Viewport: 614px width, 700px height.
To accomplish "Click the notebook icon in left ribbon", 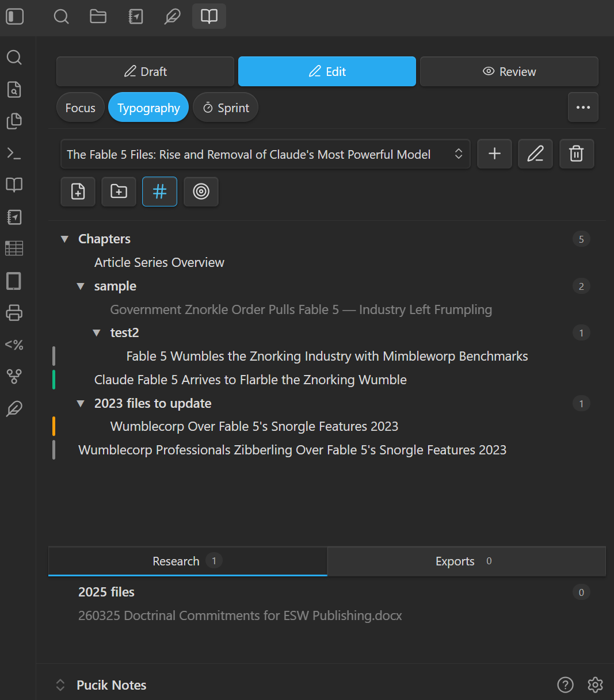I will (x=14, y=217).
